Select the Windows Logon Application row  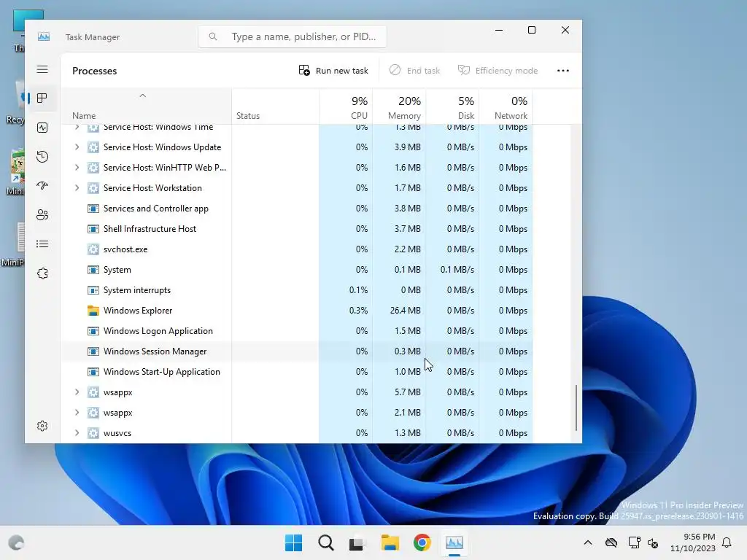click(297, 331)
